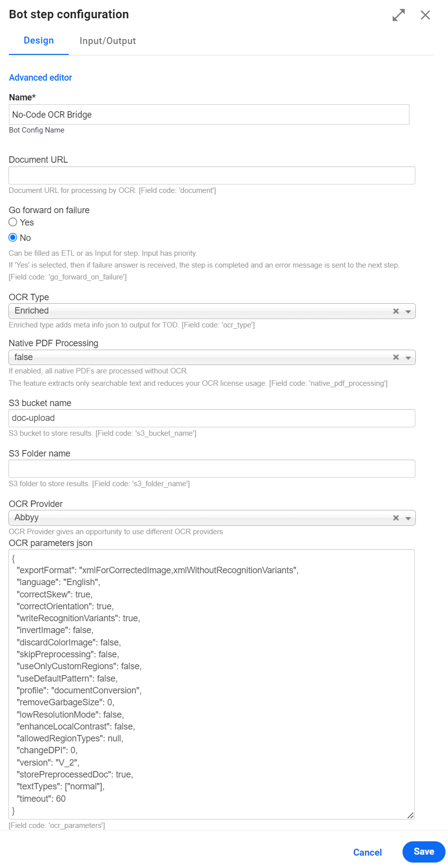448x868 pixels.
Task: Clear the OCR Type selection
Action: [x=396, y=311]
